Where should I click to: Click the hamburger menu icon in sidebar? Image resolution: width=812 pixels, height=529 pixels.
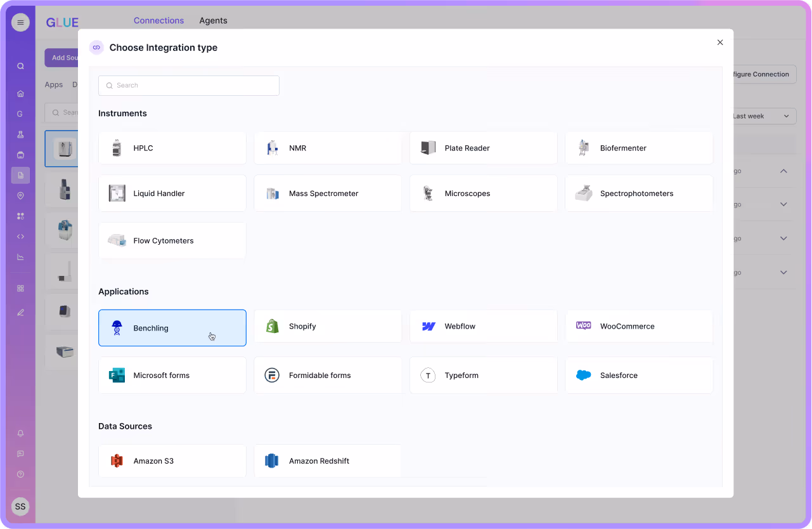(x=20, y=22)
